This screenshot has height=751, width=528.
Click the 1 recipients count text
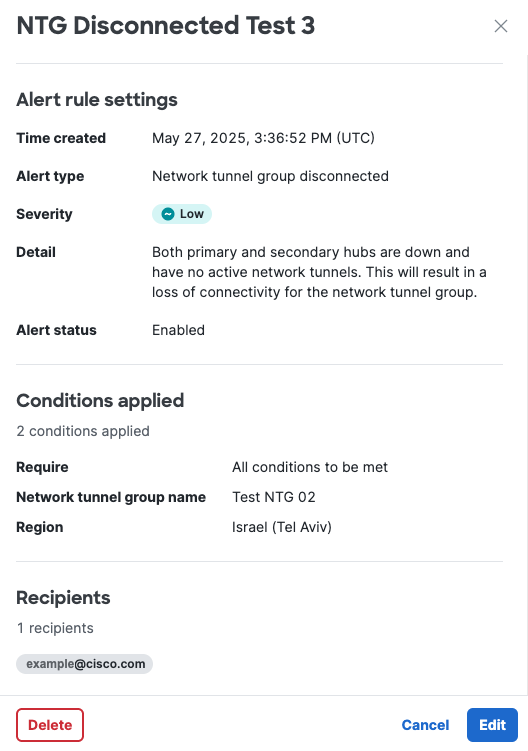[55, 628]
